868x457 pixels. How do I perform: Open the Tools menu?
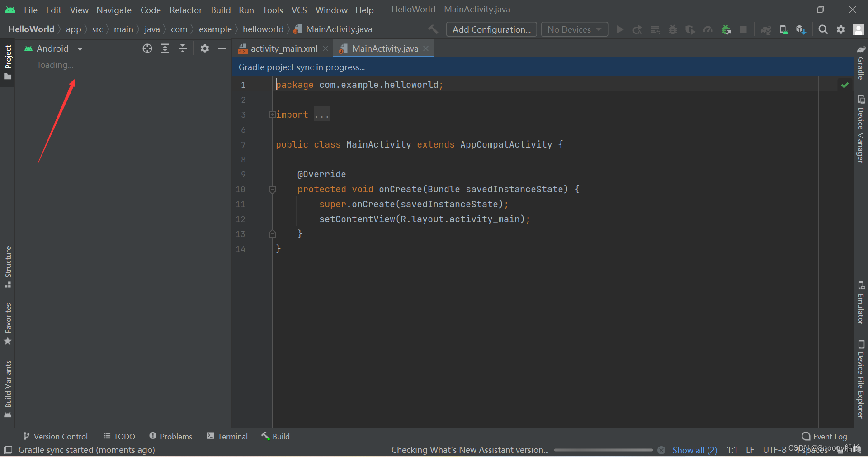click(x=273, y=10)
